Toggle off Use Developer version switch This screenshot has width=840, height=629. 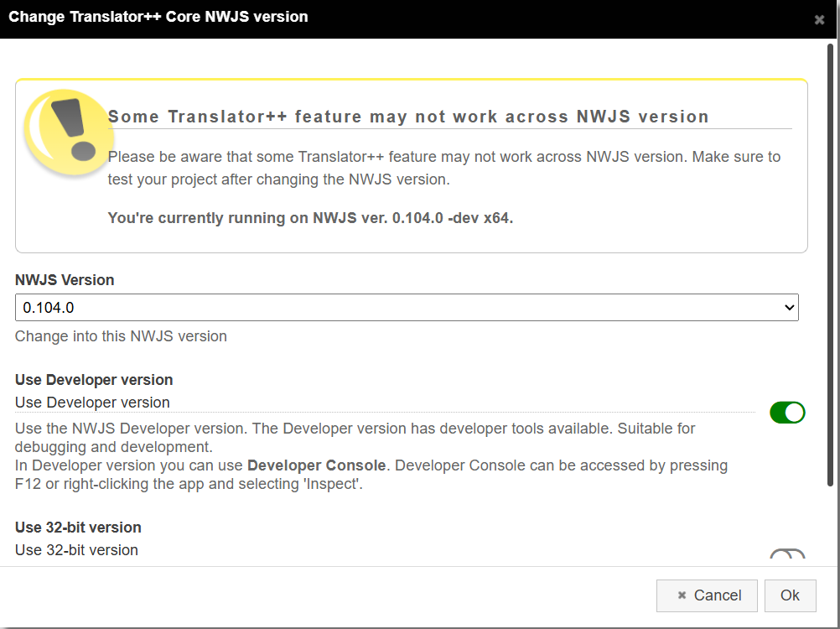(x=787, y=413)
